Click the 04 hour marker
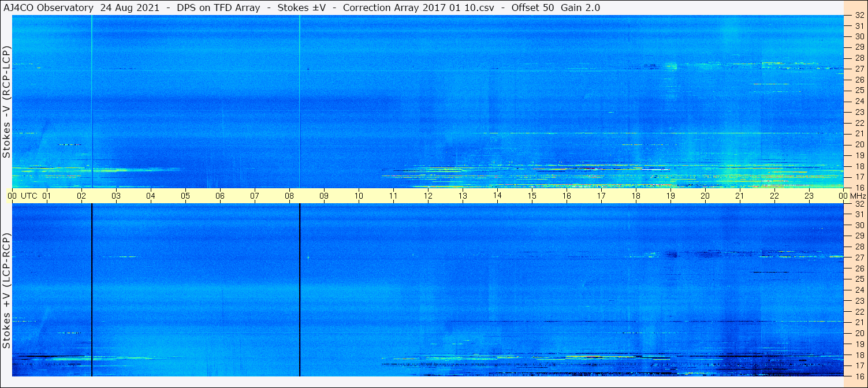 coord(151,196)
